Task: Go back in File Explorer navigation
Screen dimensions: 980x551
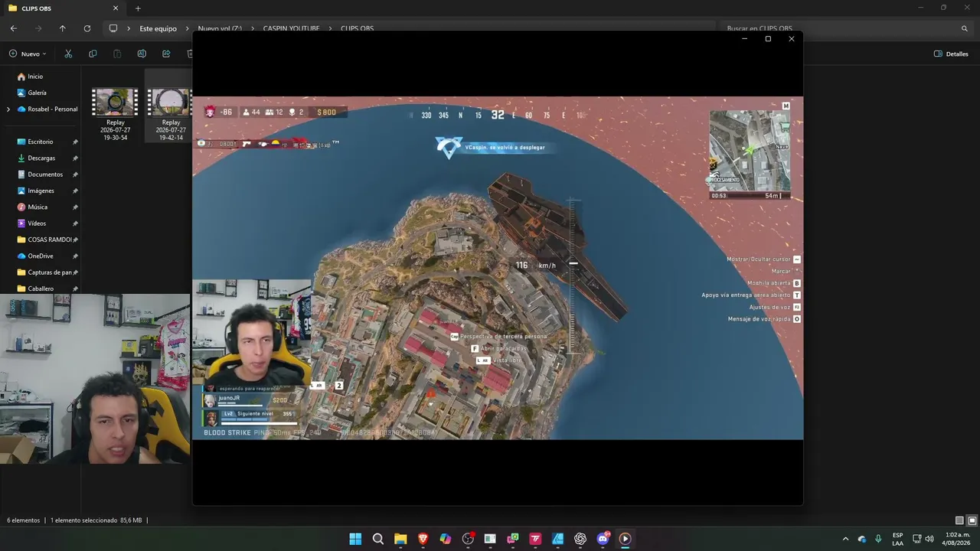Action: click(x=14, y=28)
